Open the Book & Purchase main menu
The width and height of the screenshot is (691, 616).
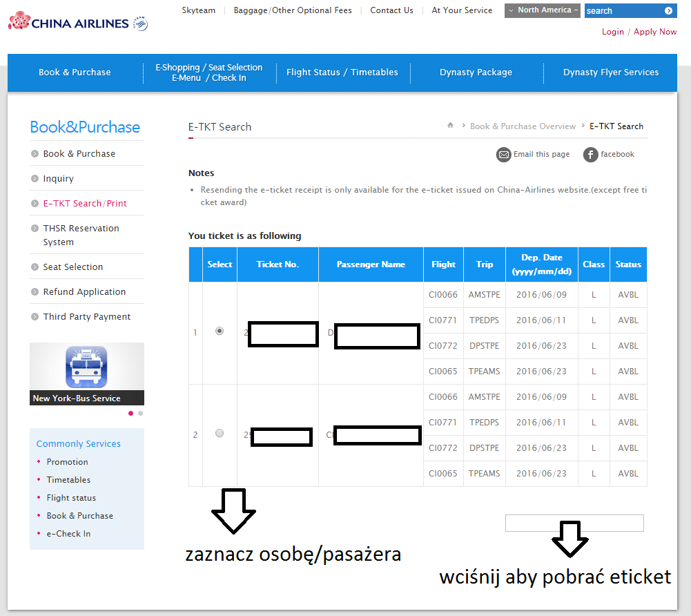[75, 73]
